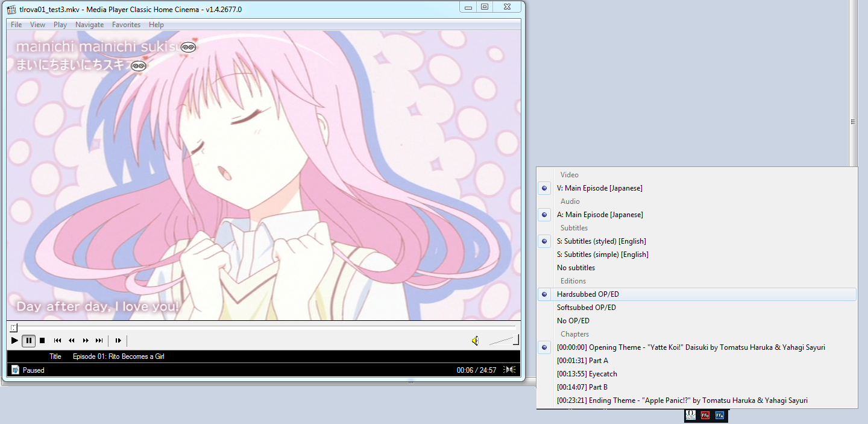The width and height of the screenshot is (868, 424).
Task: Click the playback time 00:06 / 24:57
Action: pos(476,370)
